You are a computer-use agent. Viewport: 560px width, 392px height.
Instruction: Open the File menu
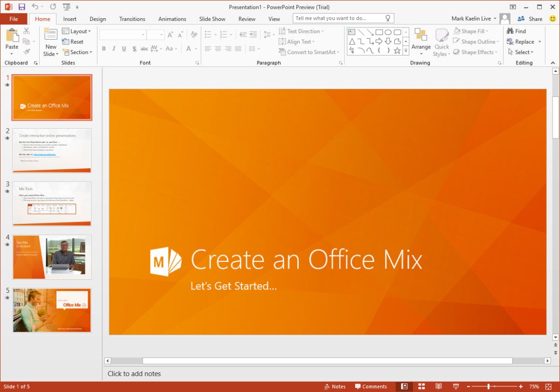coord(14,19)
